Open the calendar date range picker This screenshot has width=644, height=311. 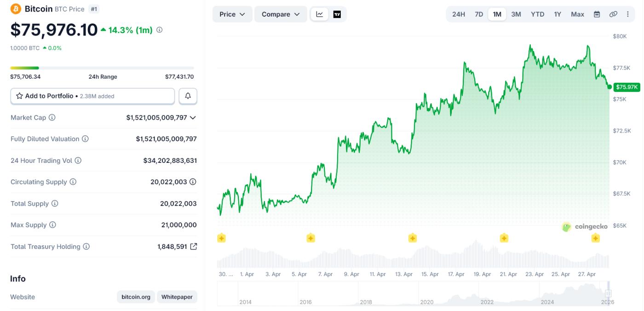[597, 14]
